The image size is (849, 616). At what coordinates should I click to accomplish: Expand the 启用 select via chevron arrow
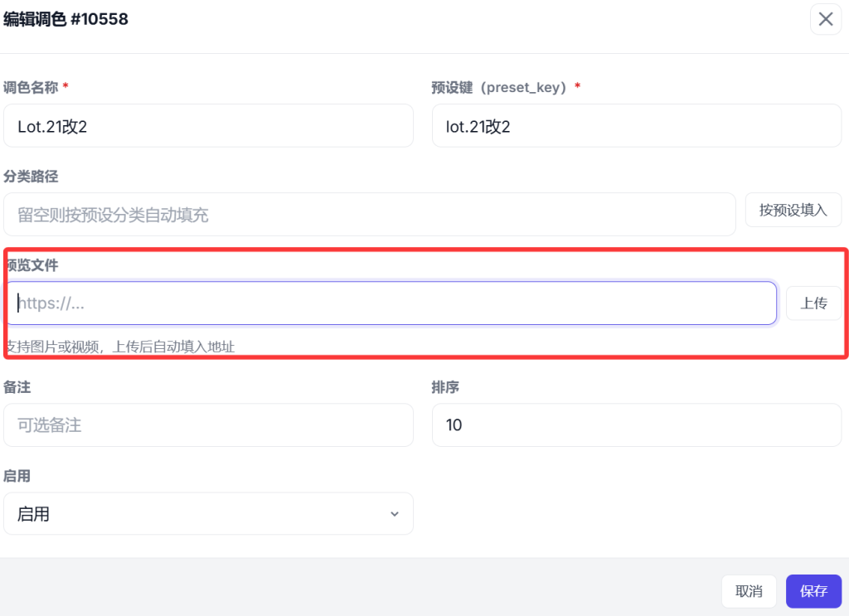pyautogui.click(x=395, y=514)
